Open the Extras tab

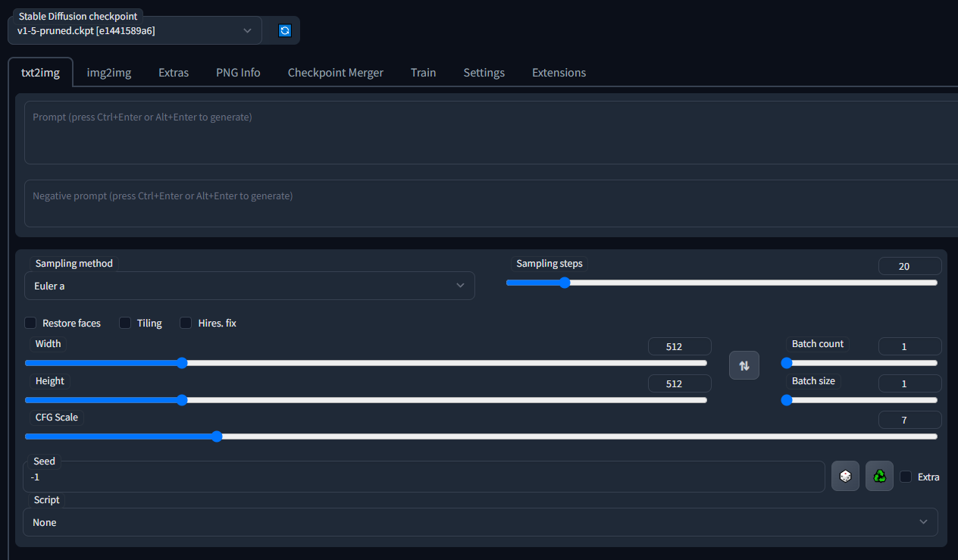174,73
